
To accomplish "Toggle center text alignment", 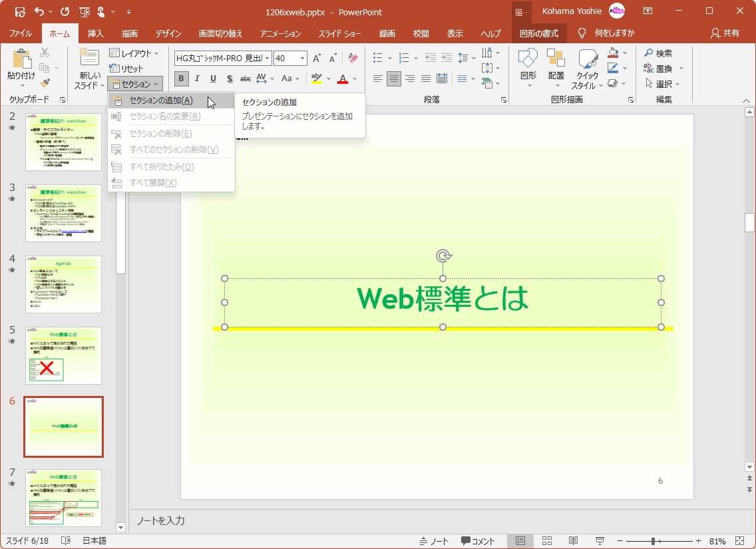I will pos(394,79).
